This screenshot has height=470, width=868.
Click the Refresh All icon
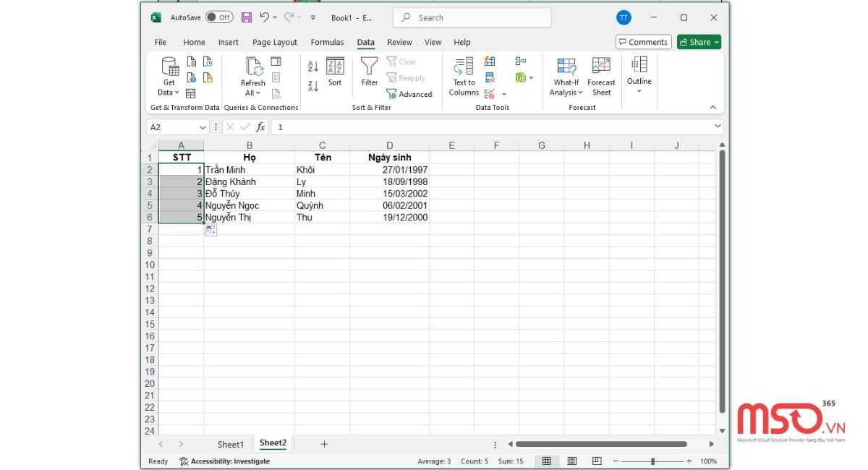pos(253,77)
